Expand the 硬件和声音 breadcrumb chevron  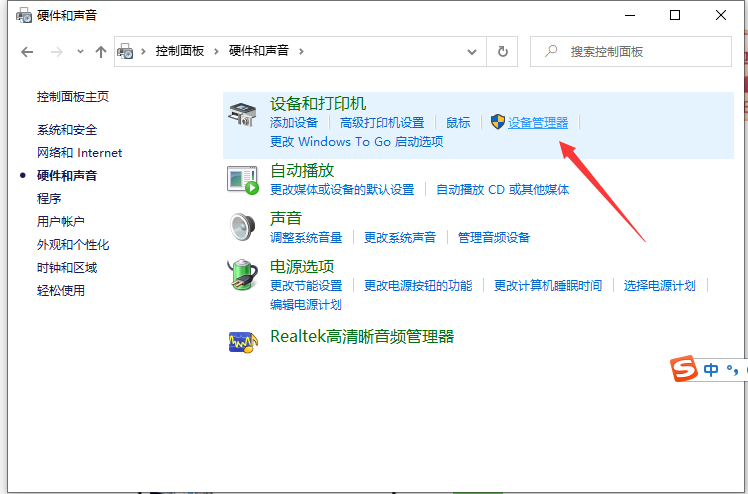coord(301,51)
